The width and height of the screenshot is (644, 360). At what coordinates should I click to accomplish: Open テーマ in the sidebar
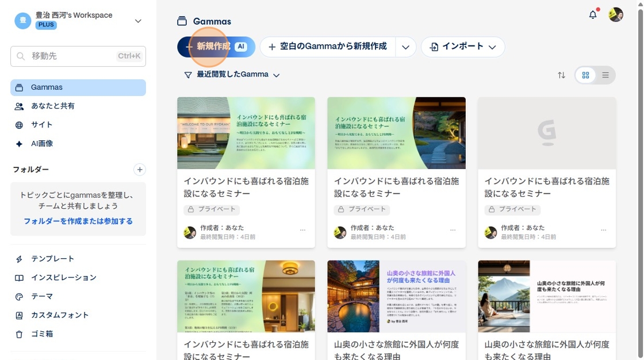pyautogui.click(x=78, y=297)
